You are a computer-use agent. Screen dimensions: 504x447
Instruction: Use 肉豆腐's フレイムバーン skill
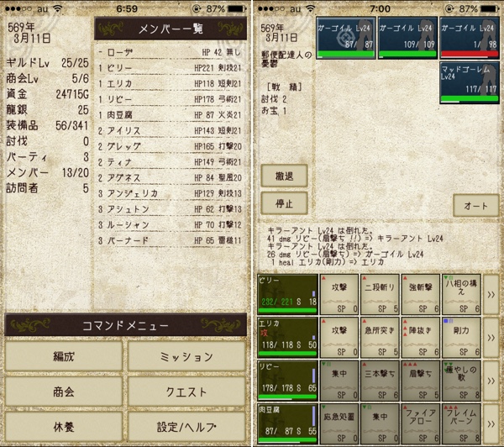pos(461,423)
